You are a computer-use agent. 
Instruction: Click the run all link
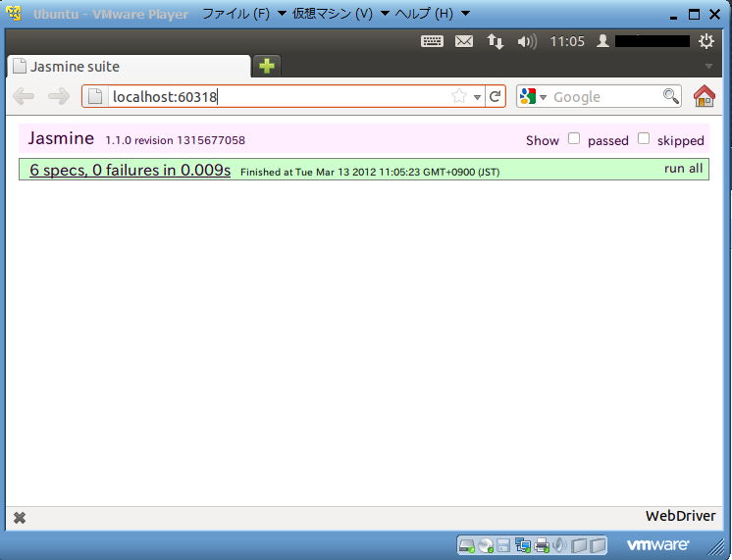[x=684, y=169]
